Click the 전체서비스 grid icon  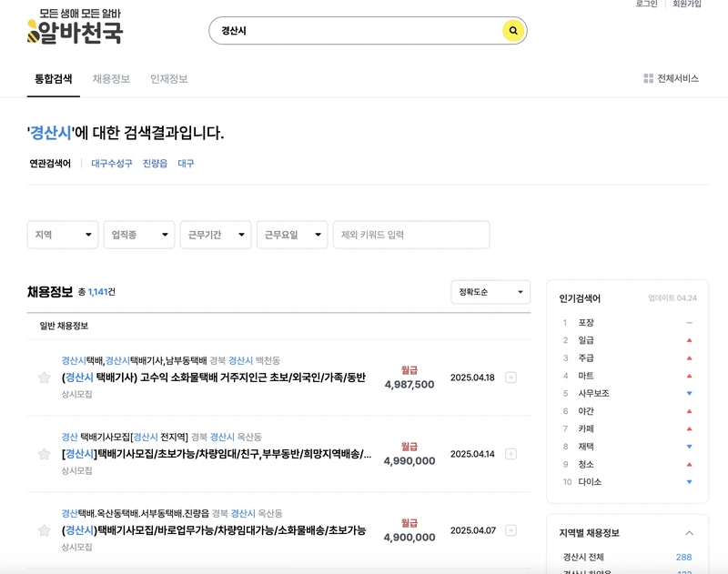(x=648, y=78)
